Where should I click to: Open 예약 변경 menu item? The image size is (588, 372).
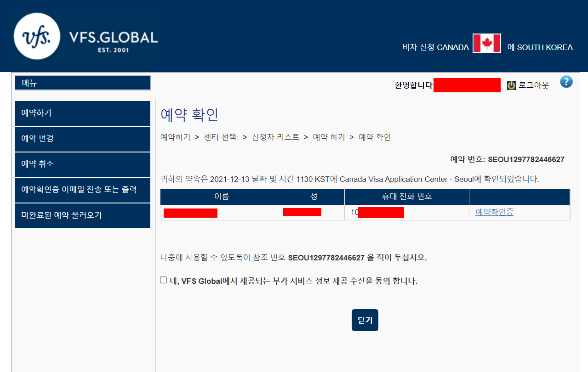pyautogui.click(x=83, y=139)
